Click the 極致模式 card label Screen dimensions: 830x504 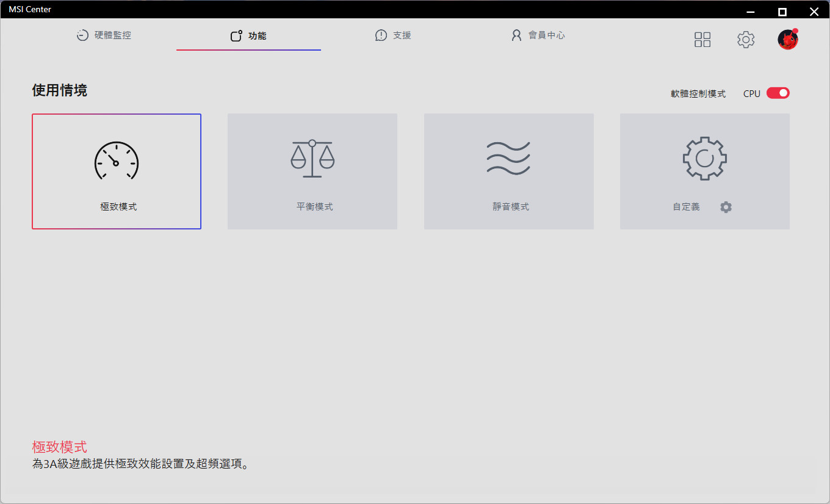pyautogui.click(x=118, y=207)
